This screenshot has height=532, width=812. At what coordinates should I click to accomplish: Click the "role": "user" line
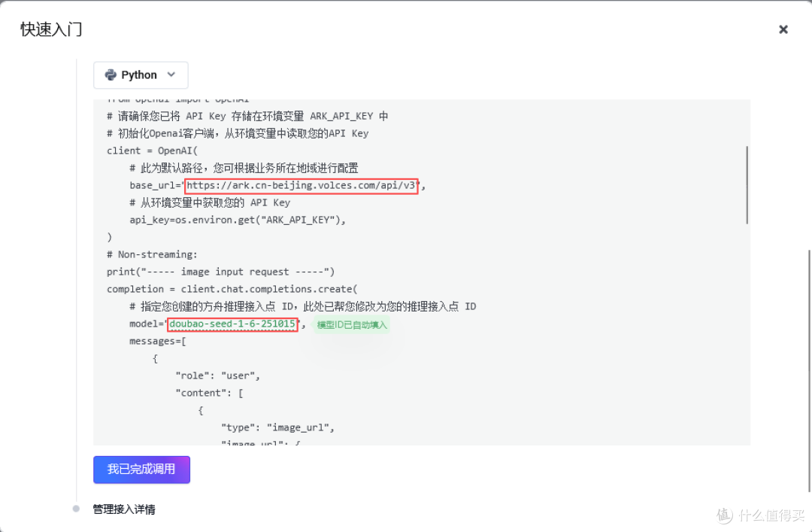coord(217,376)
